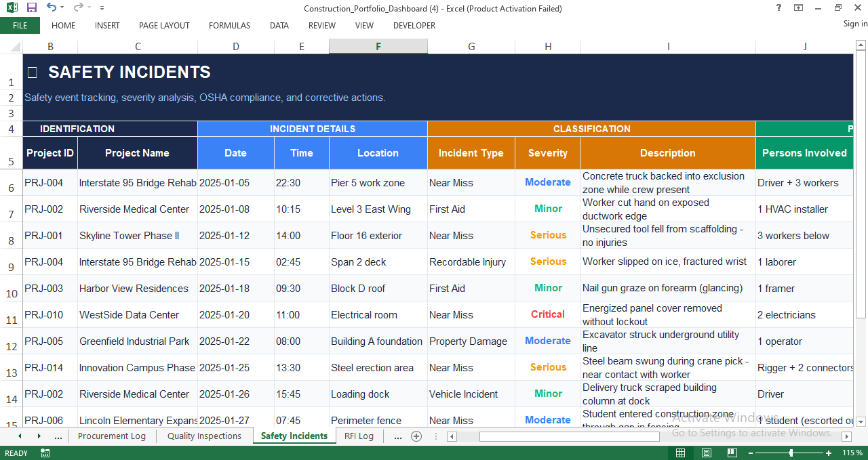Open the FILE backstage tab
The width and height of the screenshot is (868, 460).
(20, 26)
